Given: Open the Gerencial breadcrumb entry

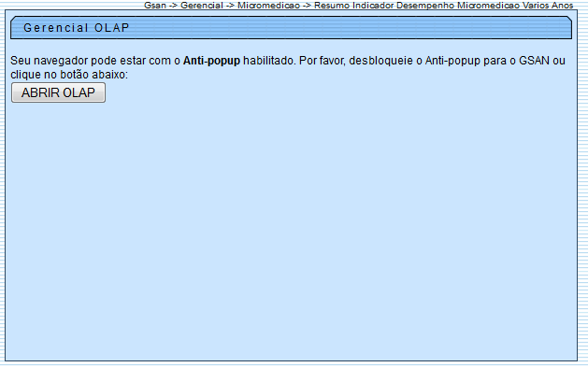Looking at the screenshot, I should point(202,6).
